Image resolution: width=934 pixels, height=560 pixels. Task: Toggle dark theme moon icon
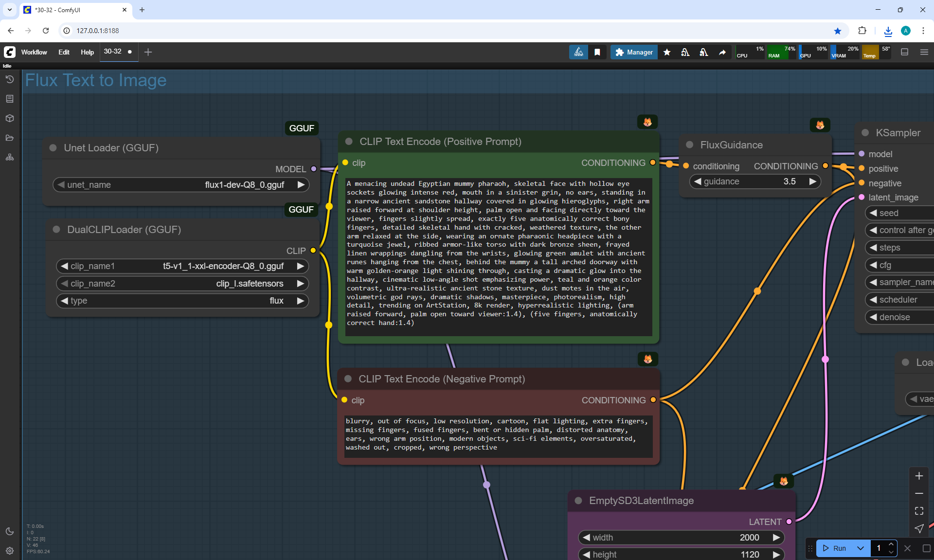point(10,531)
